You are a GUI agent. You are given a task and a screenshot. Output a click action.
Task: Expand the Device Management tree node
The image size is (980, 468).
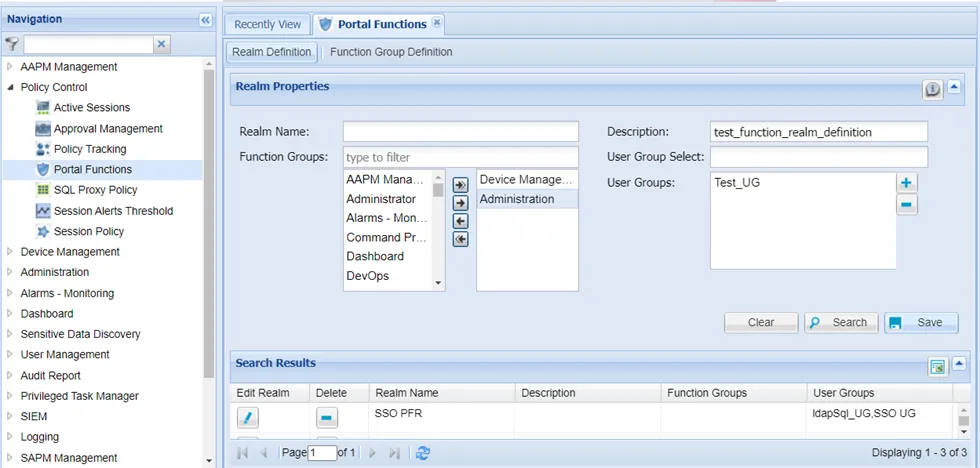coord(9,252)
